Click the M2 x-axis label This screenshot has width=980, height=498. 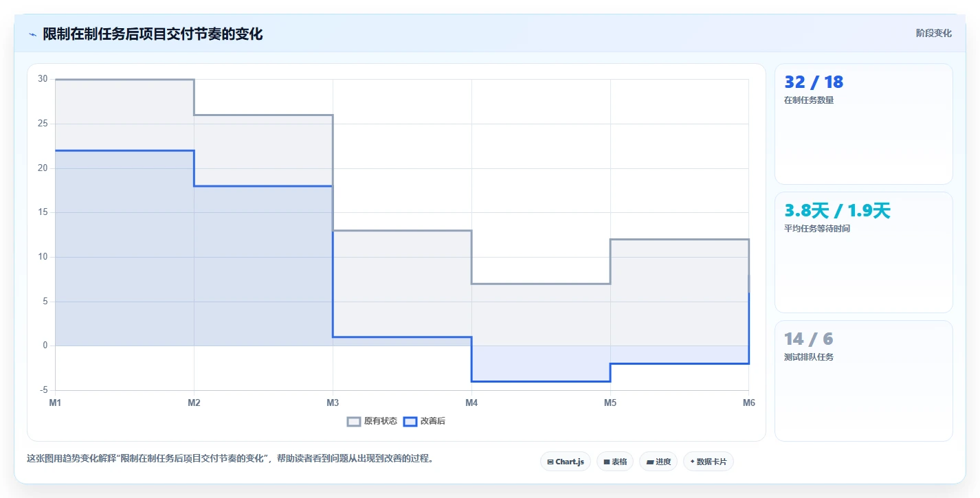point(194,403)
